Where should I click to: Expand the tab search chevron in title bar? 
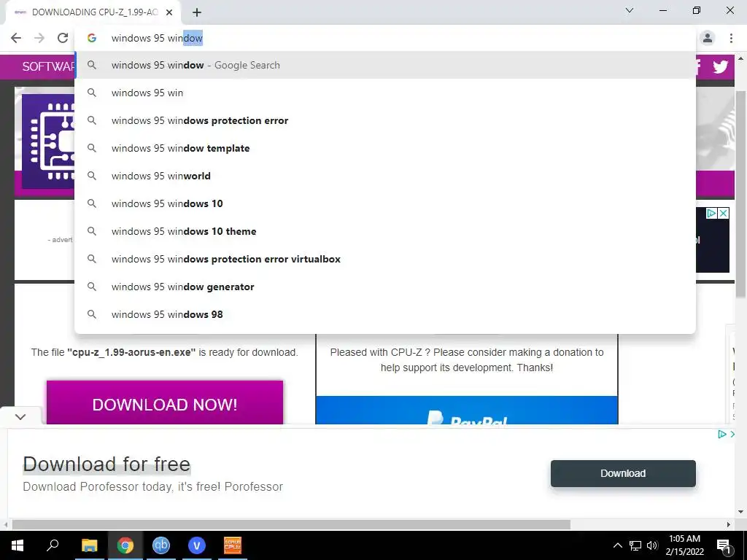click(630, 10)
